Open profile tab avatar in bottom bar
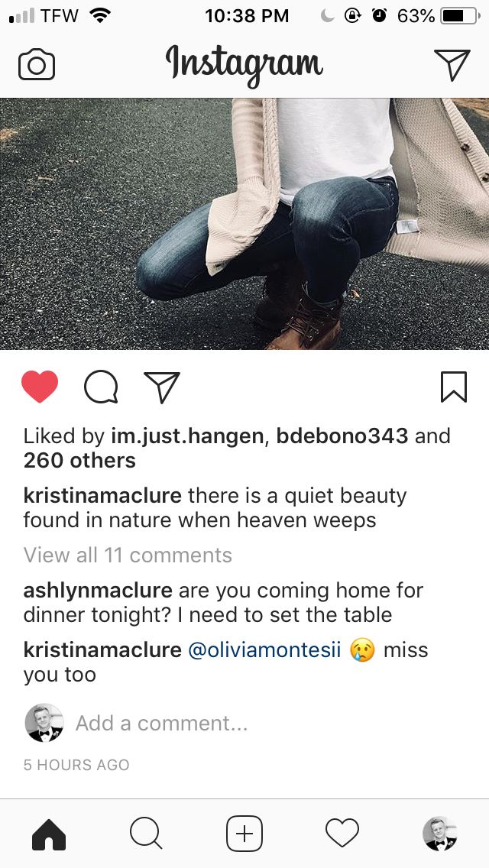489x868 pixels. coord(440,834)
